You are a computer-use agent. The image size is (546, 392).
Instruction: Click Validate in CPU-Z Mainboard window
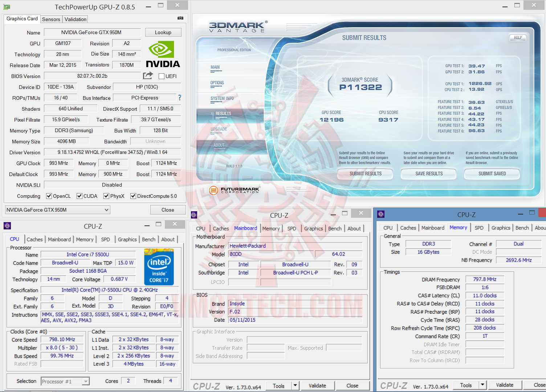click(317, 385)
